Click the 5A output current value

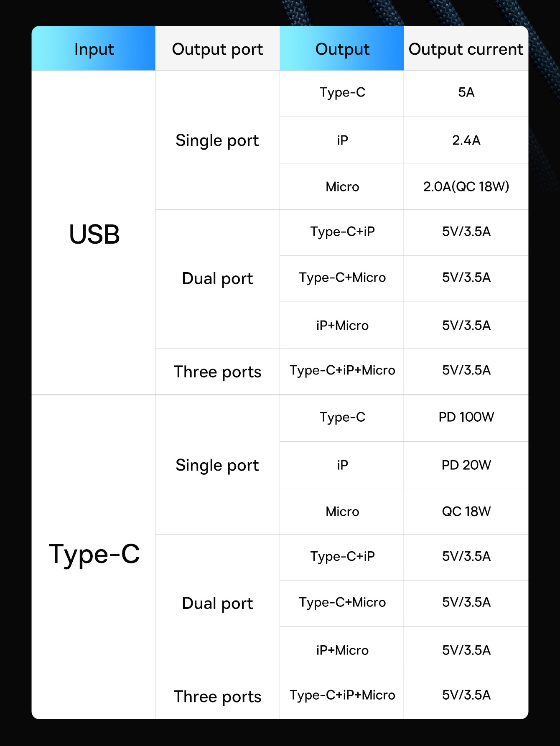point(466,94)
